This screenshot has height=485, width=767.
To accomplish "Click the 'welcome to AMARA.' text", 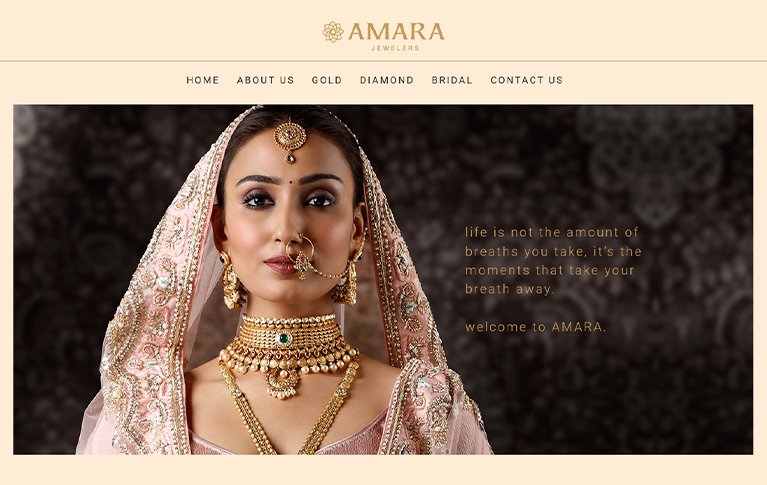I will 536,327.
